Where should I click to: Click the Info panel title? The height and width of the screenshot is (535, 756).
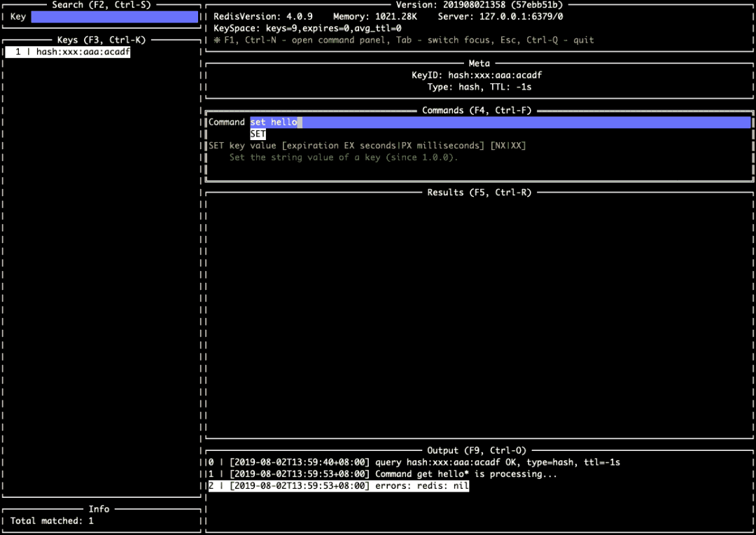click(x=99, y=509)
